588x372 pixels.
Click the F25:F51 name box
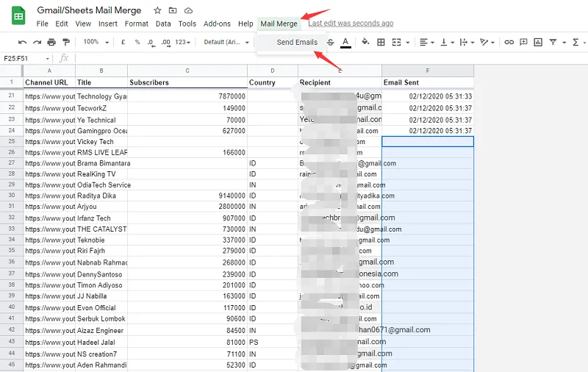click(x=23, y=59)
